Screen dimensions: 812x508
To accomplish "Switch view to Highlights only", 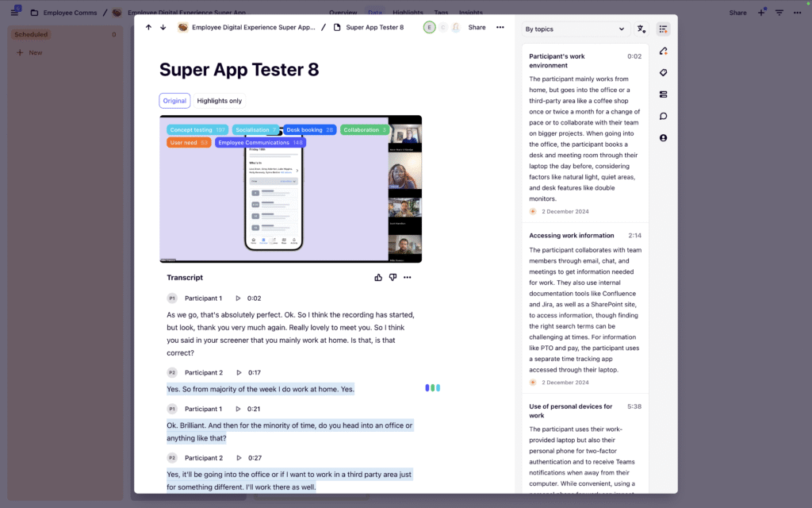I will tap(220, 101).
